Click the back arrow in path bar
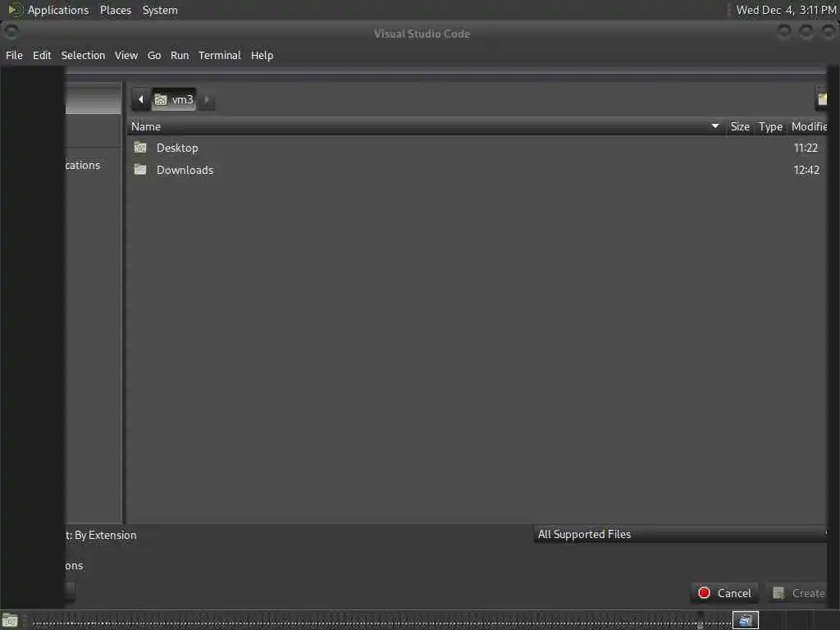The height and width of the screenshot is (630, 840). coord(141,99)
